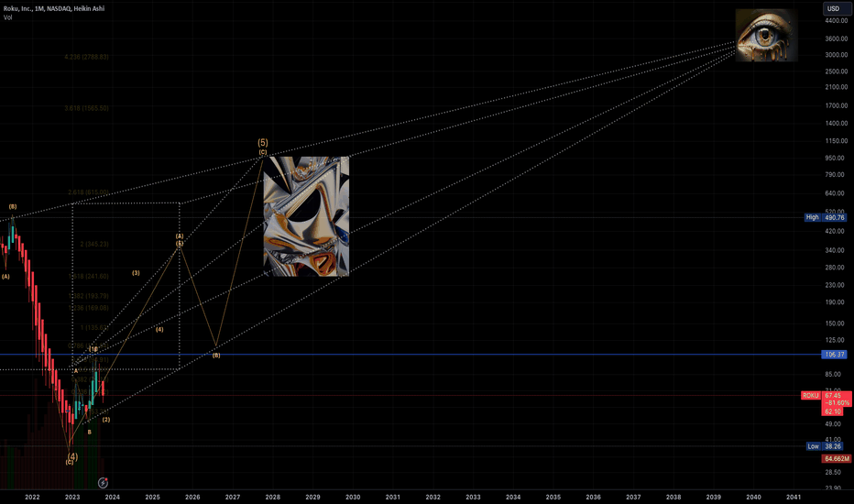Screen dimensions: 854x504
Task: Select the 2.618 (615.00) Fibonacci level
Action: pos(88,192)
